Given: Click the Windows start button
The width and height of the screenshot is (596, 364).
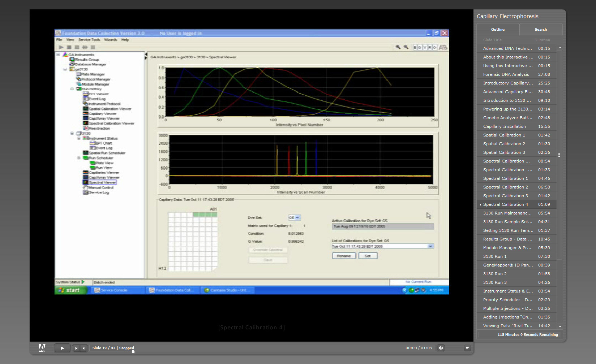Looking at the screenshot, I should pyautogui.click(x=71, y=290).
